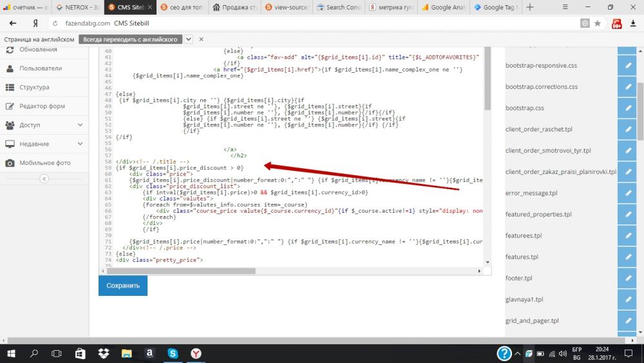This screenshot has width=644, height=363.
Task: Open red extension icon in toolbar
Action: 616,24
